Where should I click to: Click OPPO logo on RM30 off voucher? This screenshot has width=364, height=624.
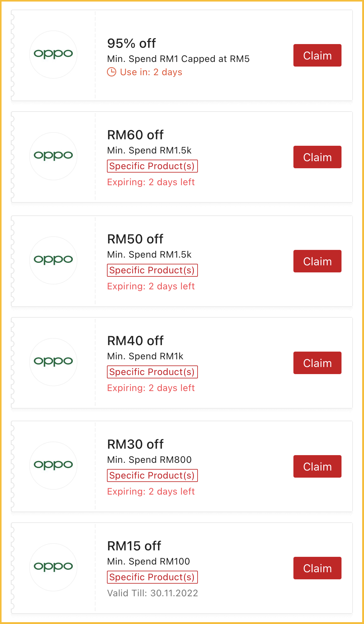53,465
